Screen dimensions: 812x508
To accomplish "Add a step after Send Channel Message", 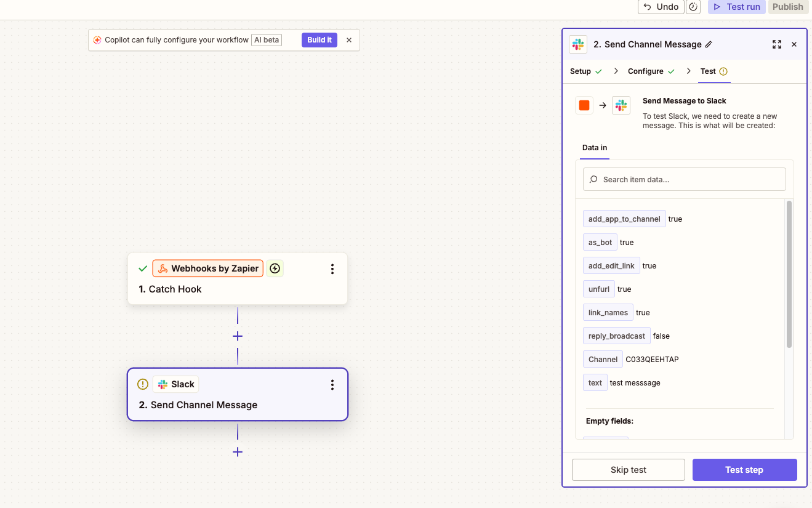I will (x=238, y=452).
